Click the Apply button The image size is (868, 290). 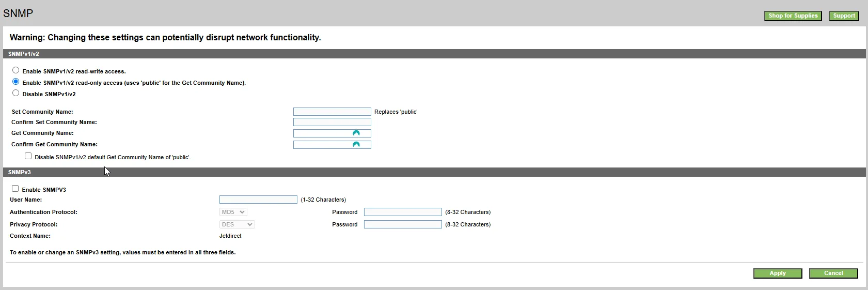click(778, 273)
